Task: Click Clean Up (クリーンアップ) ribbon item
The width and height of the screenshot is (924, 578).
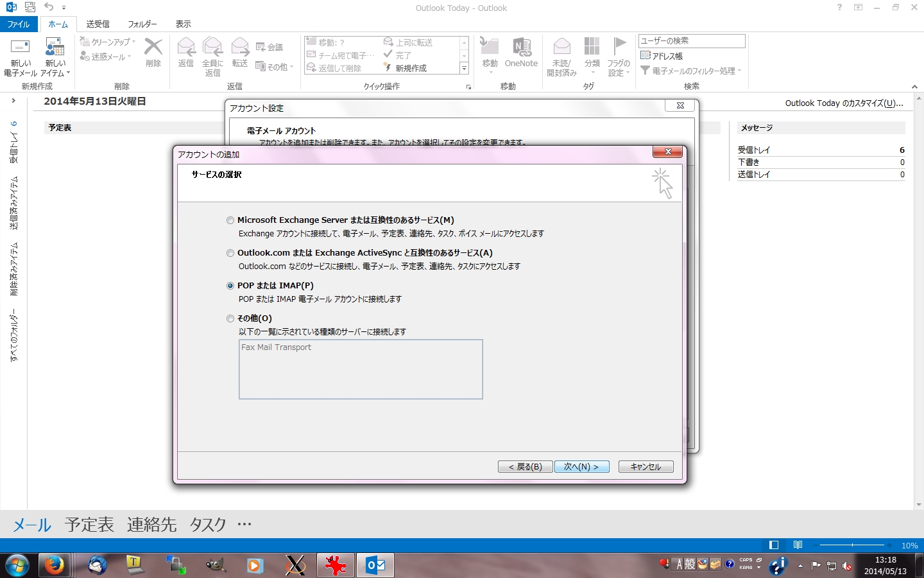Action: [108, 42]
